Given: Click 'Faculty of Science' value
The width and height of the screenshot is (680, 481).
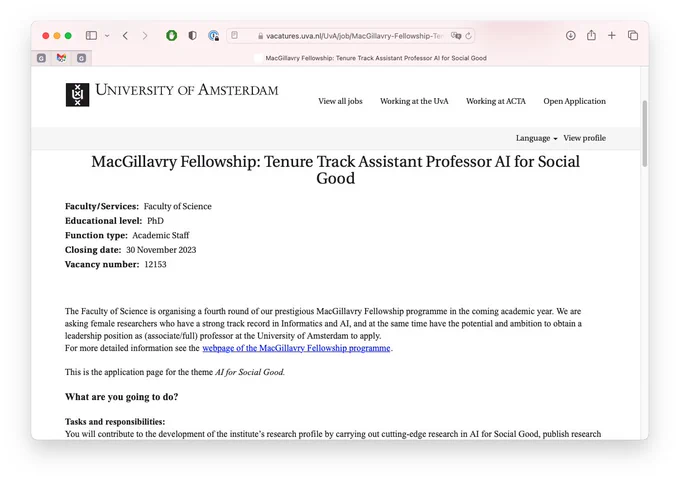Looking at the screenshot, I should tap(178, 206).
